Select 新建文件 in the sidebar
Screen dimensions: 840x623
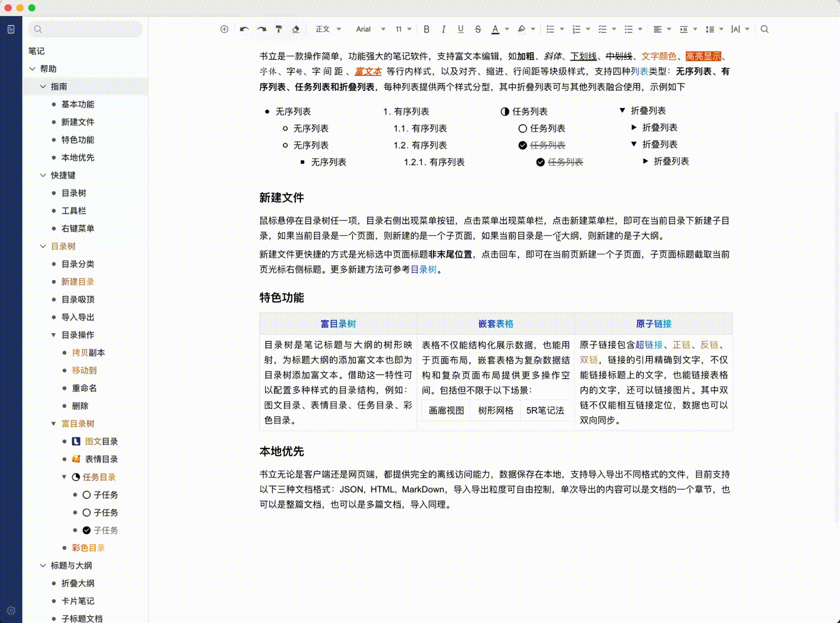78,122
